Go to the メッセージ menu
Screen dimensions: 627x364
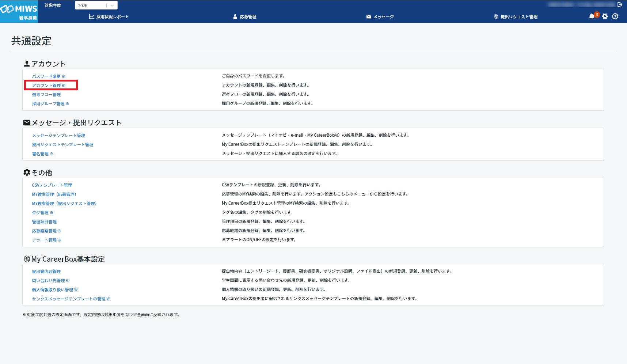[x=380, y=17]
